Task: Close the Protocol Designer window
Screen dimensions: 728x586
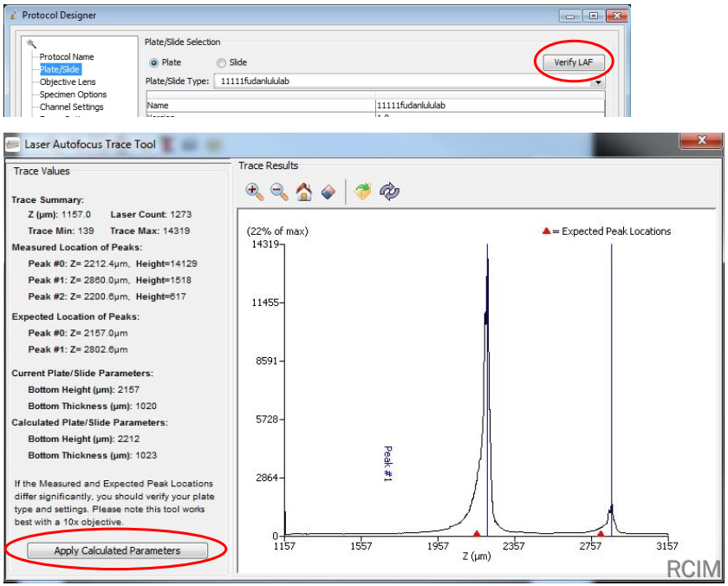Action: pyautogui.click(x=617, y=16)
